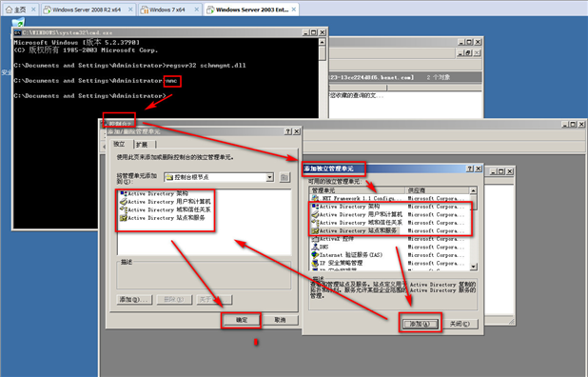Select Windows Server 2003 Enterprise VM tab
The height and width of the screenshot is (377, 588).
251,10
